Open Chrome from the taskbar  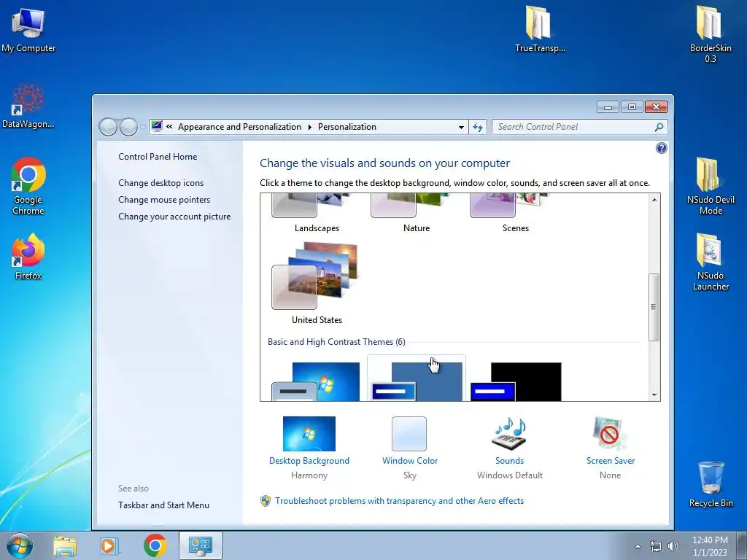point(155,545)
